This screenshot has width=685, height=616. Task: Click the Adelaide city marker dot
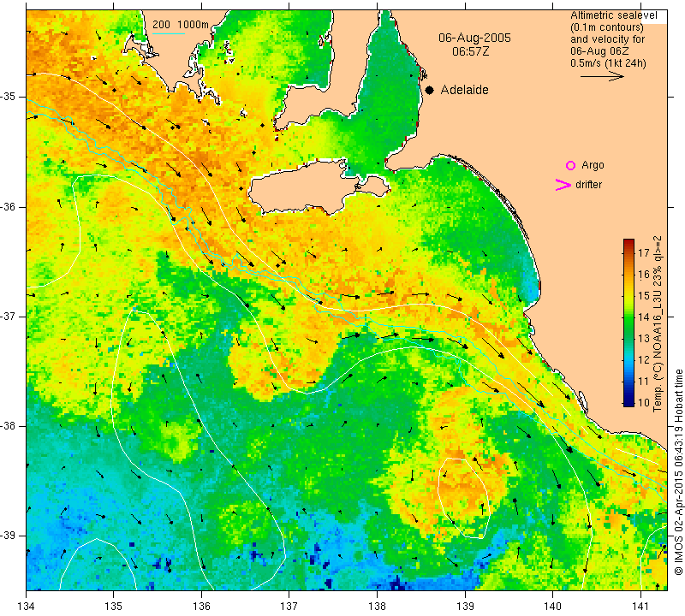point(430,90)
